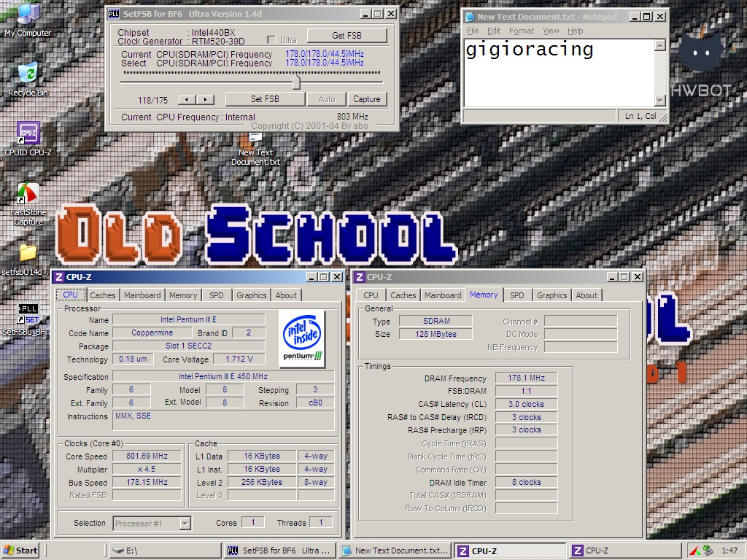
Task: Maximize the Notepad window
Action: [646, 17]
